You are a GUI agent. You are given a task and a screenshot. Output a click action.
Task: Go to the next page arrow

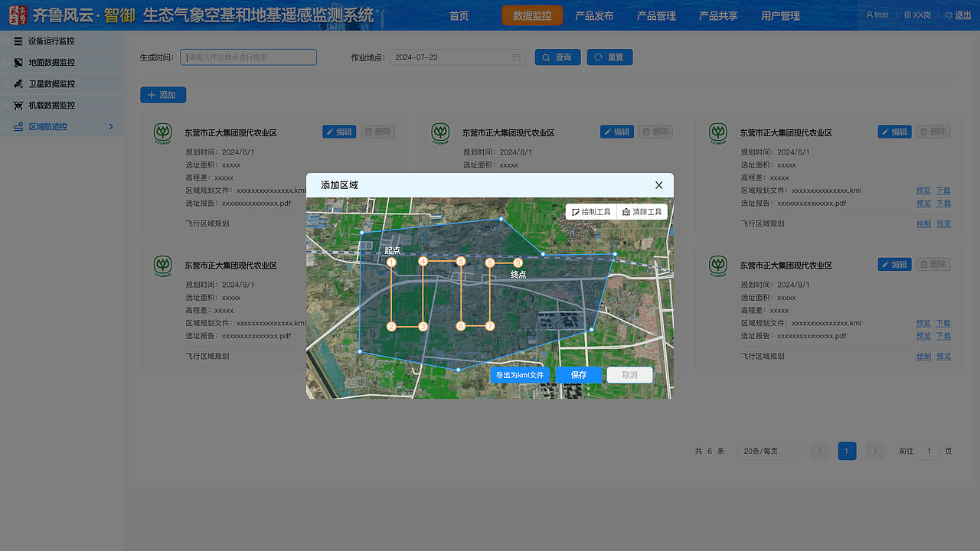click(874, 451)
